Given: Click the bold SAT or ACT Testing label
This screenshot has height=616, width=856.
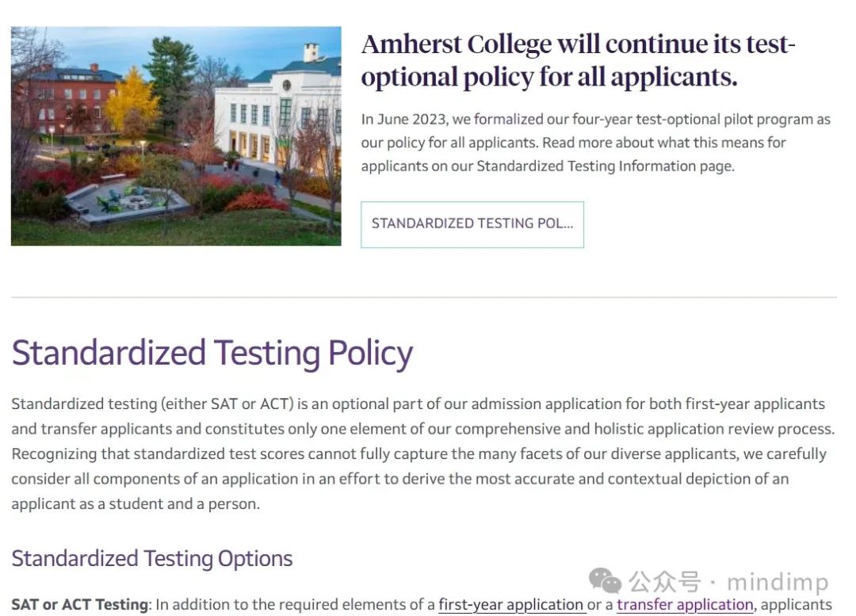Looking at the screenshot, I should [x=80, y=605].
